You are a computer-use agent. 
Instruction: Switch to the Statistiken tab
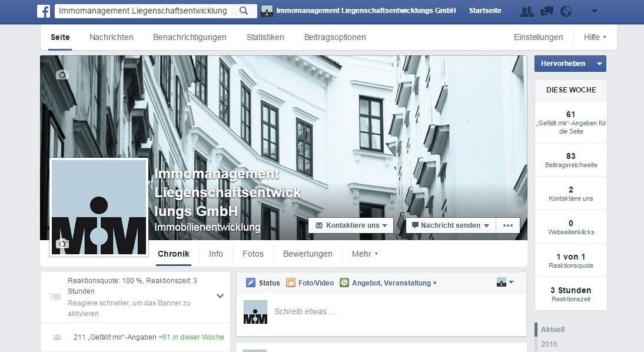[265, 37]
